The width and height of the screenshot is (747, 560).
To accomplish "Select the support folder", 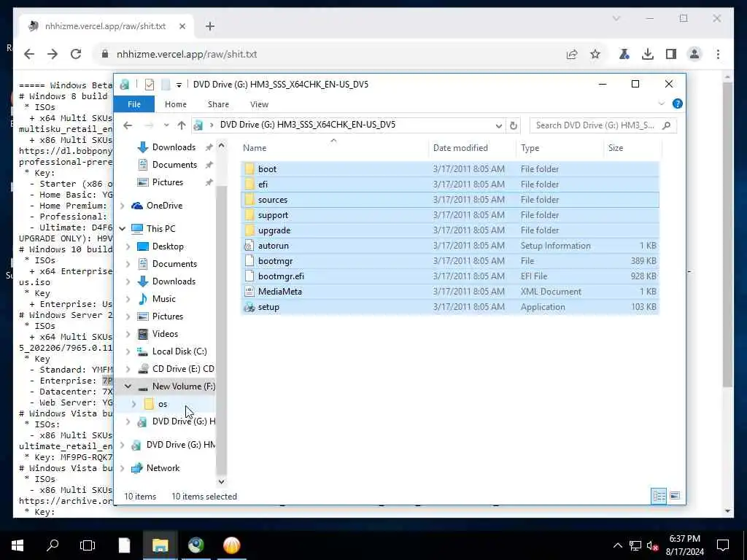I will [449, 215].
